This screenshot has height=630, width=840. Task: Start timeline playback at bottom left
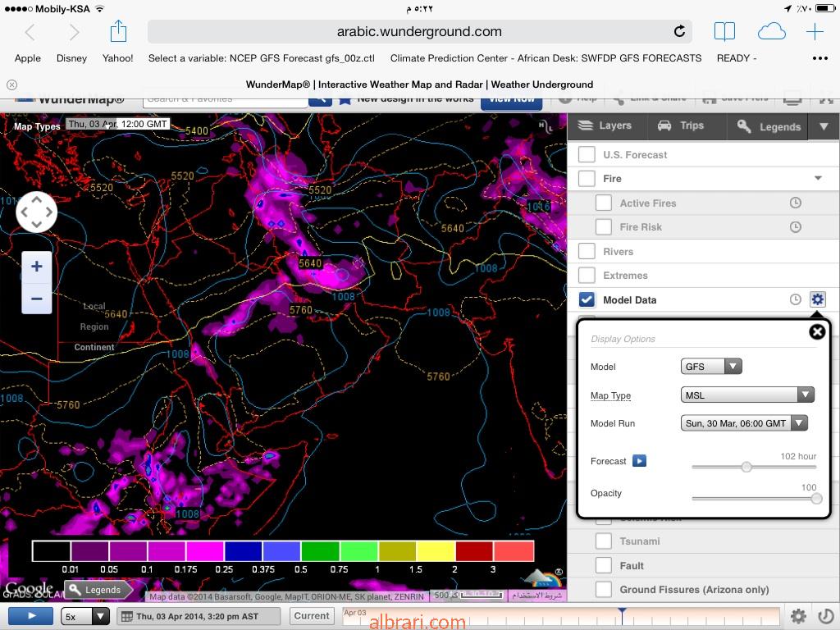pyautogui.click(x=31, y=616)
